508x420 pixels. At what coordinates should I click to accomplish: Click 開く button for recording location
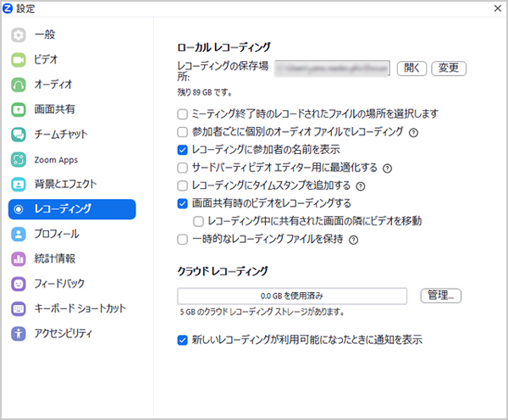pyautogui.click(x=411, y=69)
